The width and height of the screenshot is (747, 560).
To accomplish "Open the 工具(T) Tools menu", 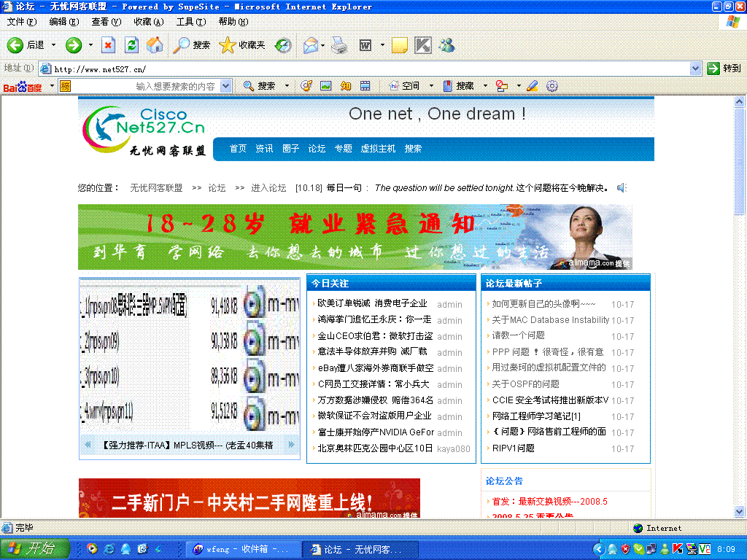I will coord(191,22).
